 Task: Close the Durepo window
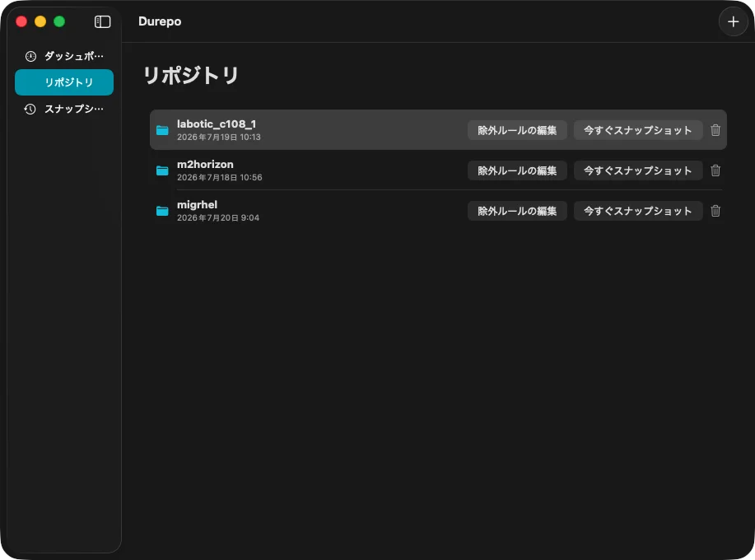coord(21,21)
